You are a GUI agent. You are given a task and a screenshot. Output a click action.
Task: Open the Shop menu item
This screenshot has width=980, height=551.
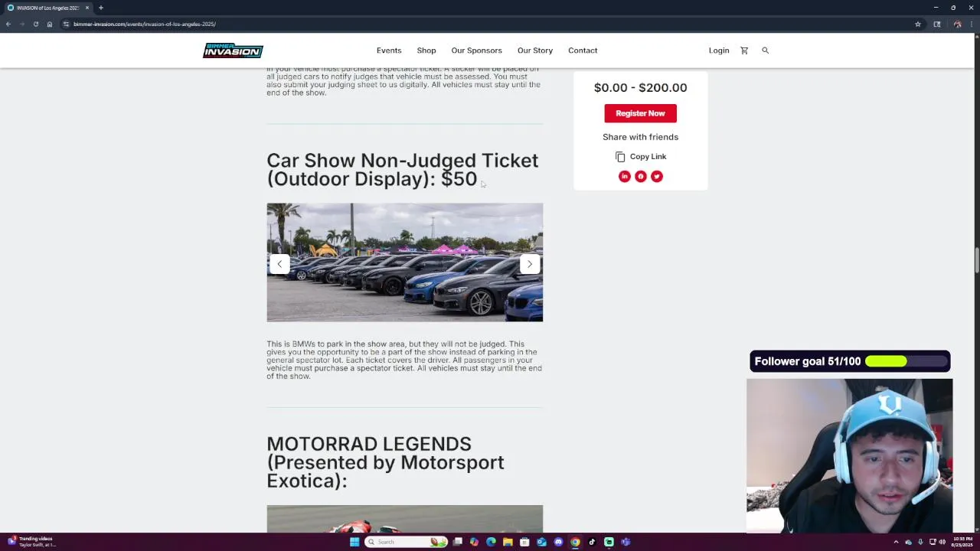coord(426,51)
